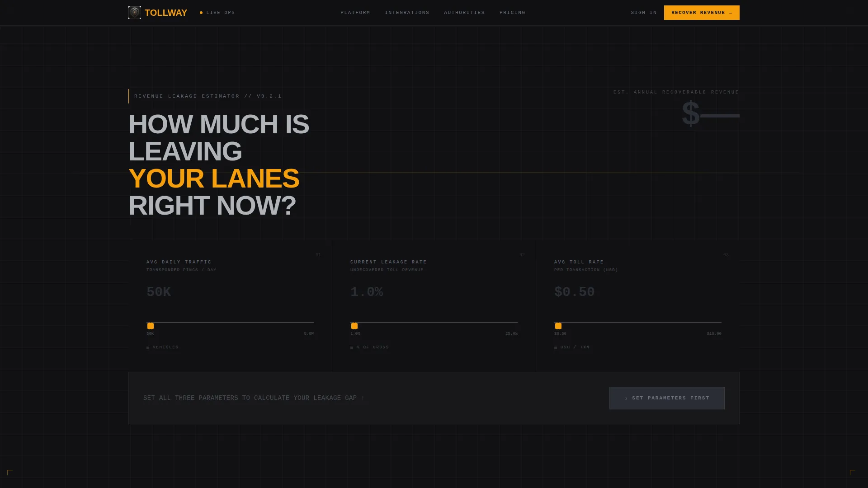Click the 25.0% max leakage label
This screenshot has width=868, height=488.
511,334
